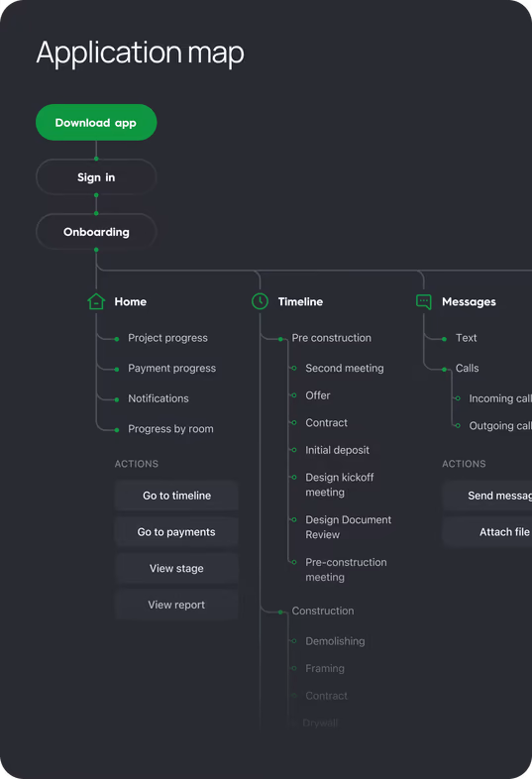Screen dimensions: 532x779
Task: Select the Initial deposit timeline step
Action: click(337, 450)
